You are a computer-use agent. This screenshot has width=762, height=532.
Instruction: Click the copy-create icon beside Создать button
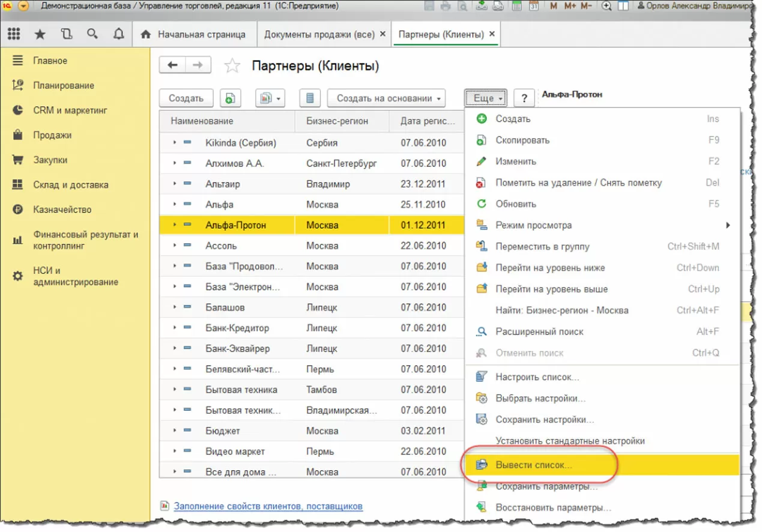[230, 98]
